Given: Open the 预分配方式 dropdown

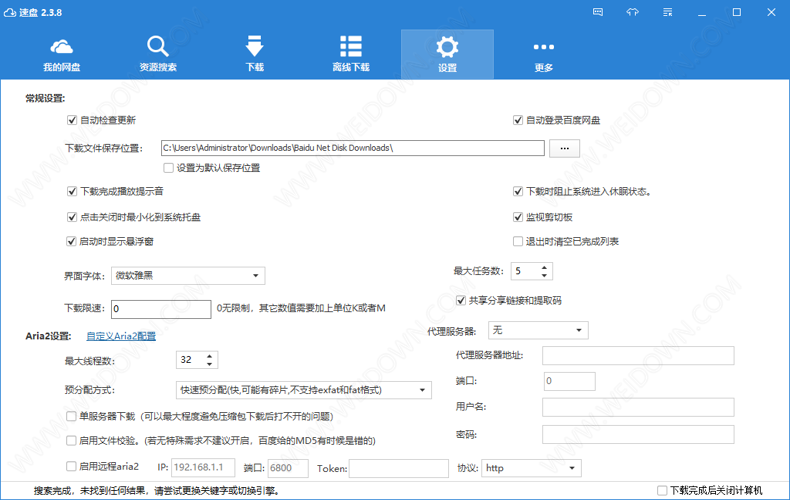Looking at the screenshot, I should pos(304,390).
